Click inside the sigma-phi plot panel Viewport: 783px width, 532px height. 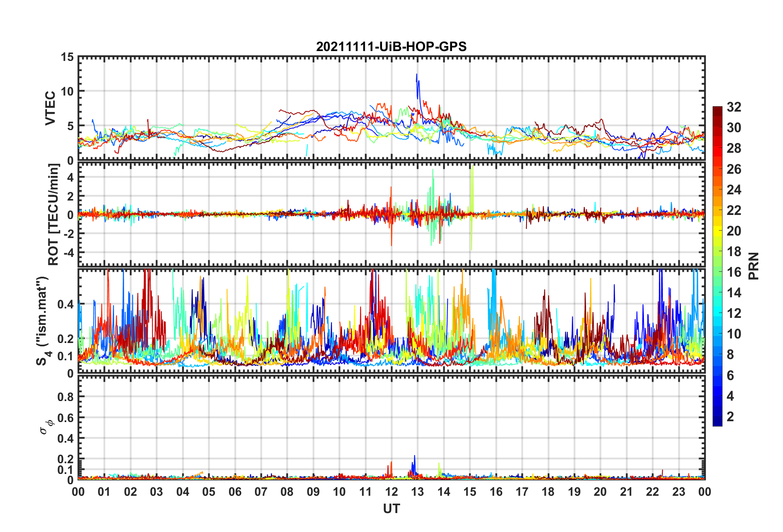[x=391, y=428]
